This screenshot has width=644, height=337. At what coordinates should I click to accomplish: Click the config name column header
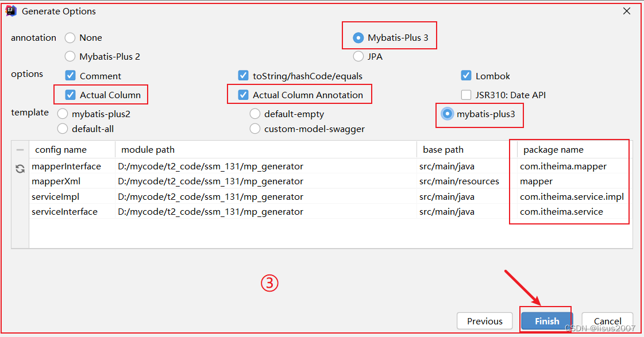coord(72,150)
